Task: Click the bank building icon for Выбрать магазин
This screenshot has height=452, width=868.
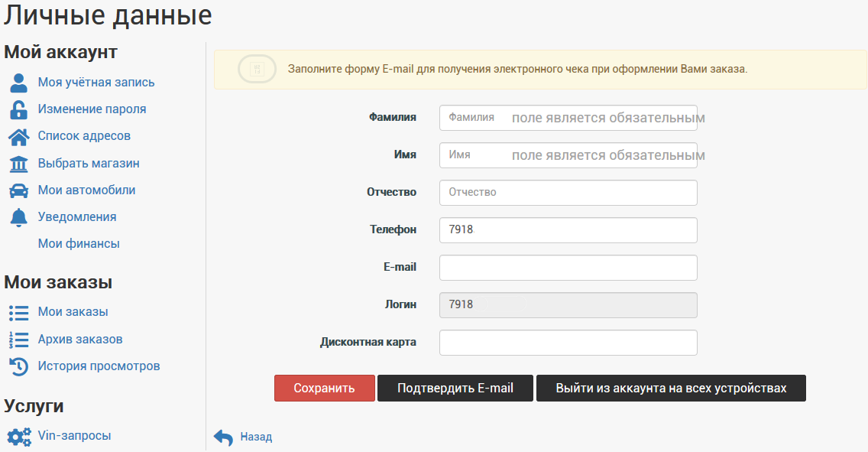Action: [x=18, y=164]
